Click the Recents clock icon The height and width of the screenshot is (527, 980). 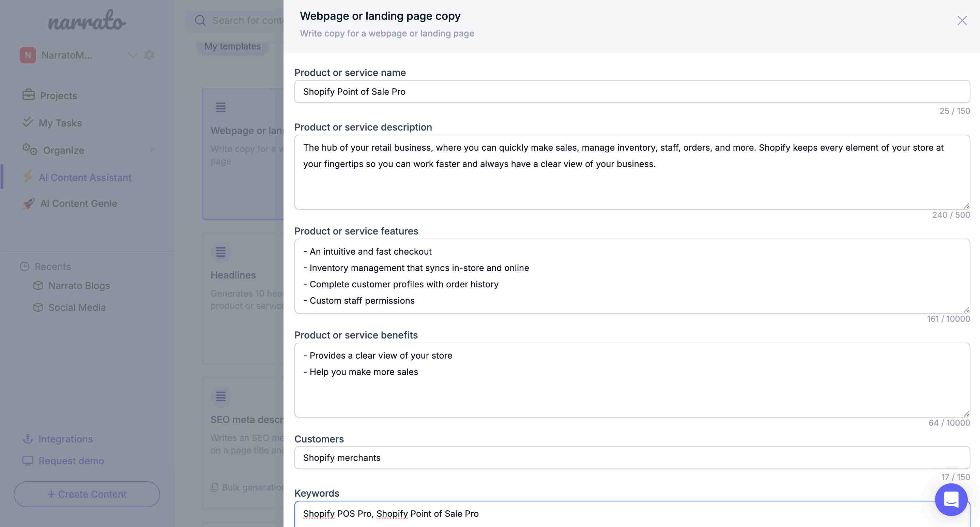pyautogui.click(x=24, y=266)
